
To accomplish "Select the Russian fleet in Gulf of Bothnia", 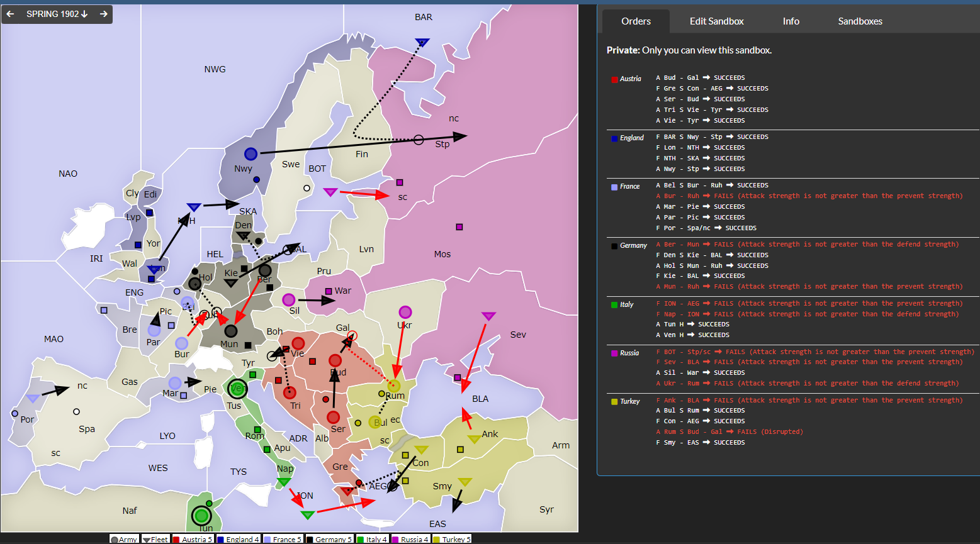I will [x=330, y=192].
